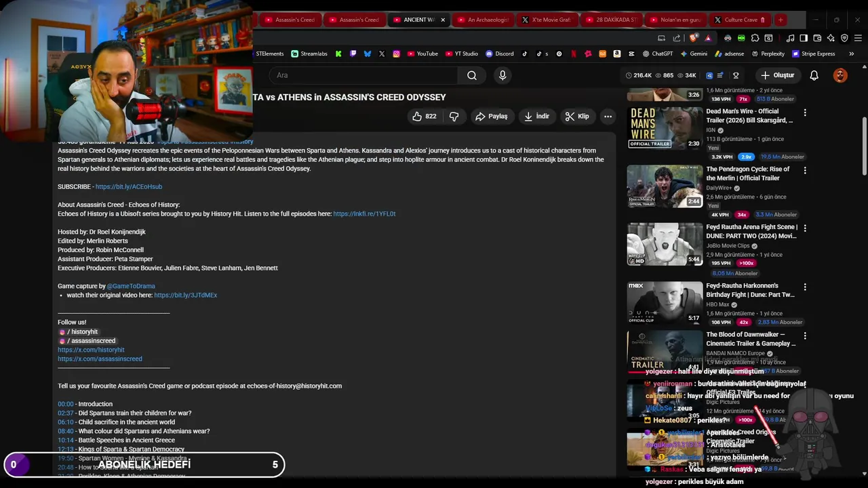Open Bluesky butterfly bookmark icon
868x488 pixels.
point(368,54)
